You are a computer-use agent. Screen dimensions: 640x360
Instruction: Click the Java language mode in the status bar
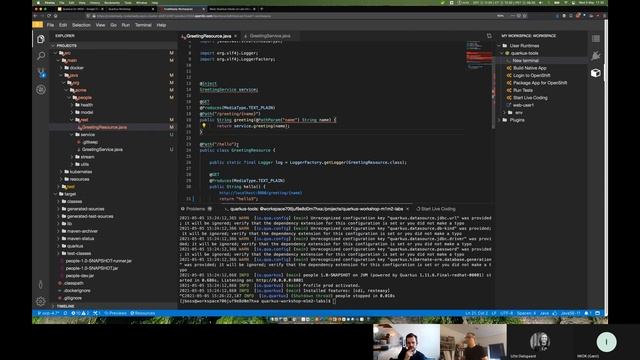[544, 313]
